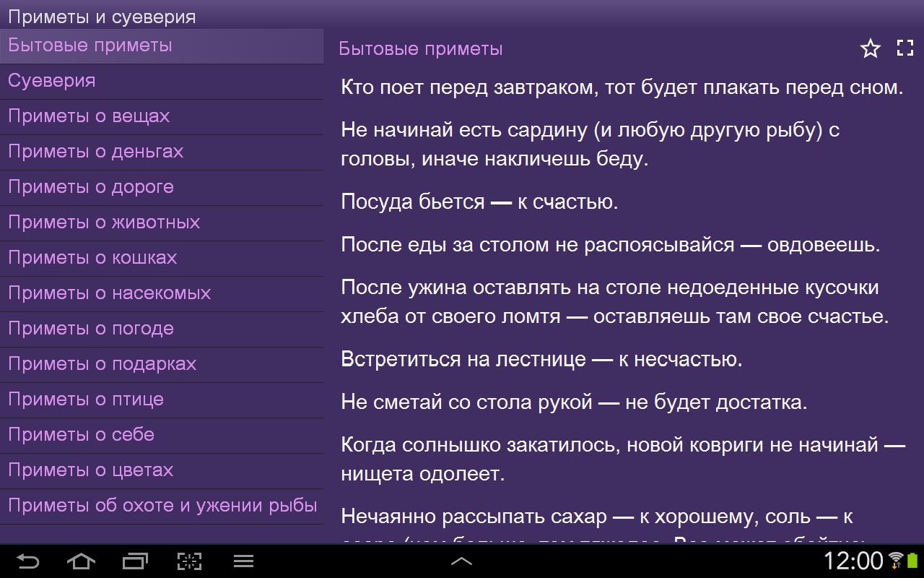Go to Android home screen
924x578 pixels.
(81, 561)
